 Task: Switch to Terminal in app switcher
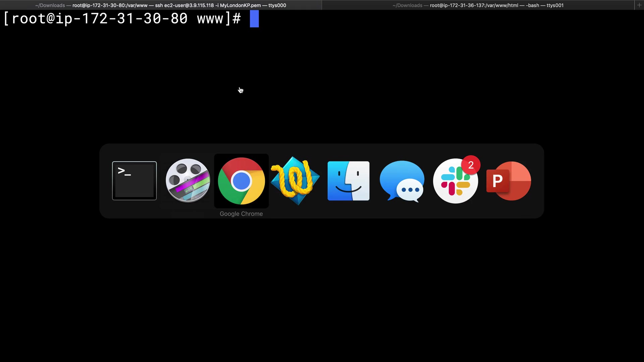(134, 181)
